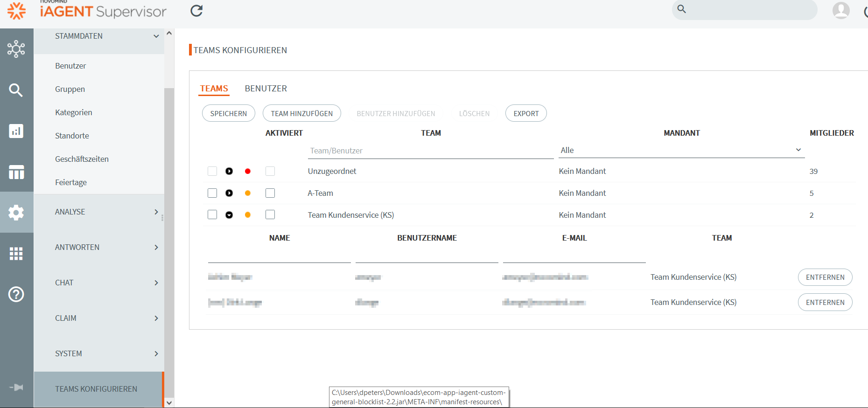The height and width of the screenshot is (408, 868).
Task: Focus the Team/Benutzer filter field
Action: 431,151
